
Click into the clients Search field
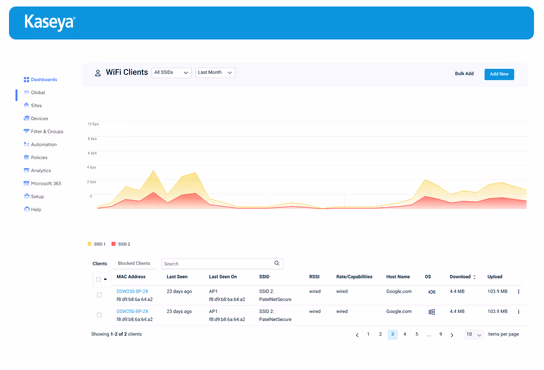point(222,263)
